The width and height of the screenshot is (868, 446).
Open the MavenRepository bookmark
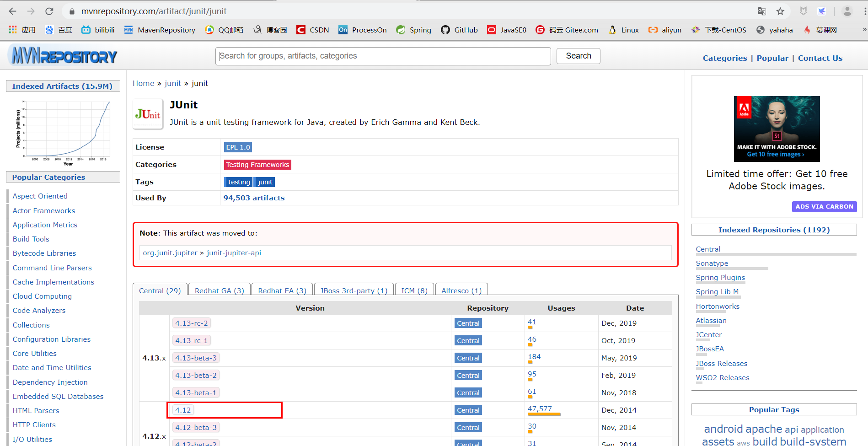tap(160, 30)
